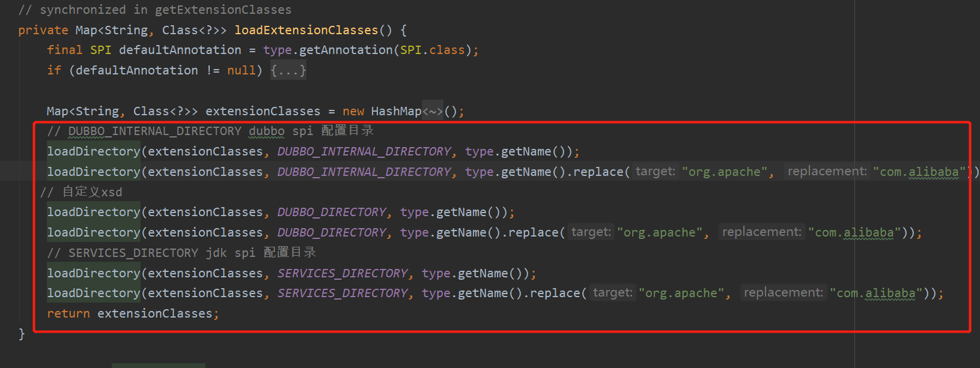Click SERVICES_DIRECTORY in the line with replace
The height and width of the screenshot is (368, 980).
[x=342, y=293]
